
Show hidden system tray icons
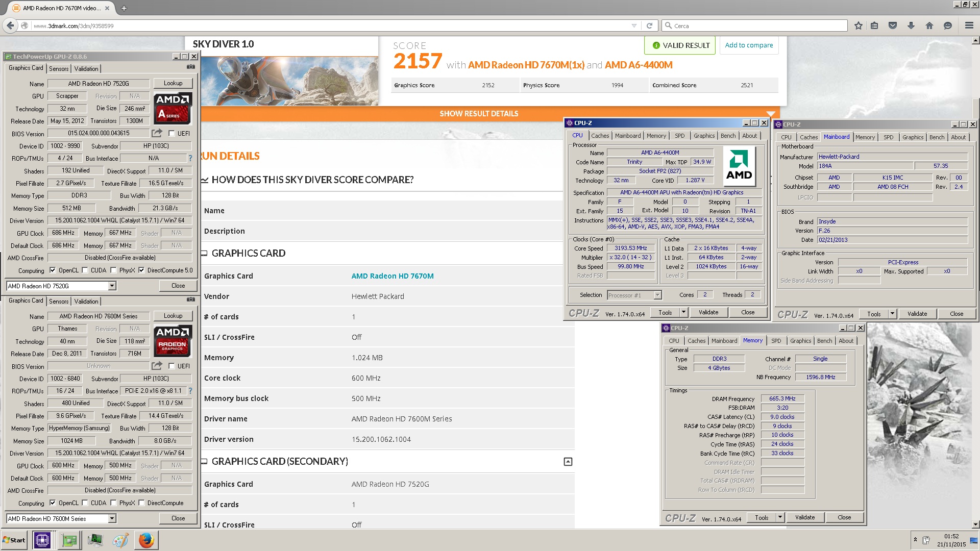point(915,539)
